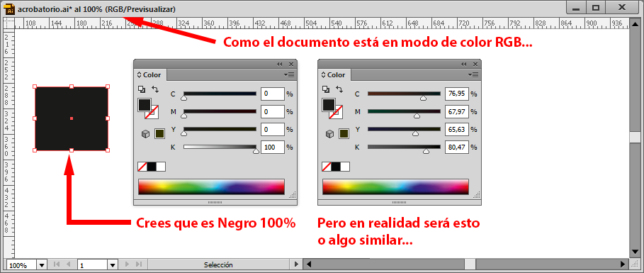
Task: Select the black square on the artboard
Action: [x=72, y=118]
